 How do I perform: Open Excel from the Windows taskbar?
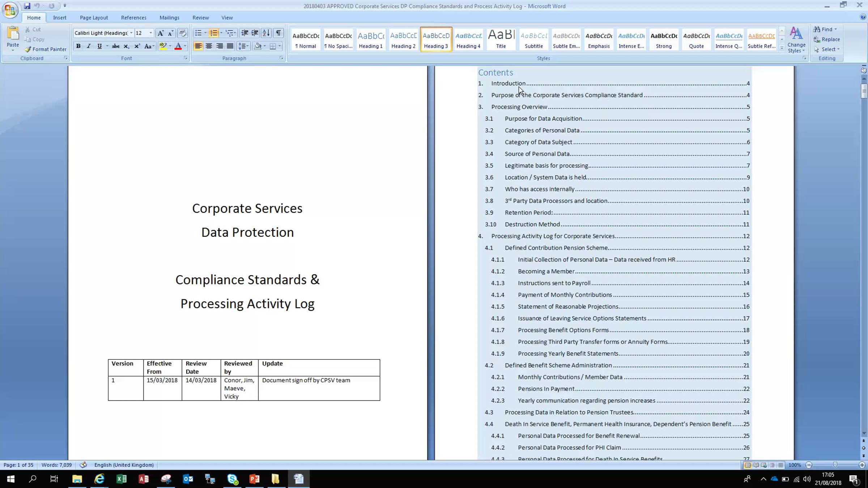pos(121,479)
